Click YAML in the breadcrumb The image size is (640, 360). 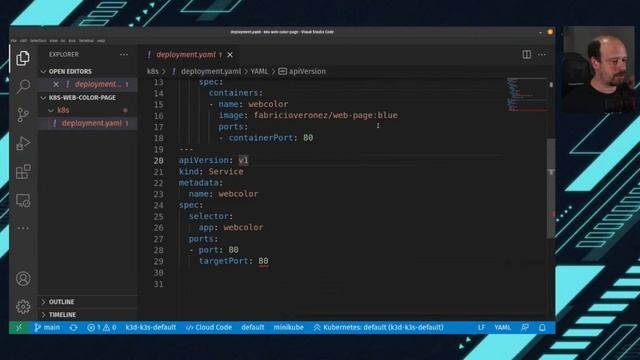pos(259,71)
